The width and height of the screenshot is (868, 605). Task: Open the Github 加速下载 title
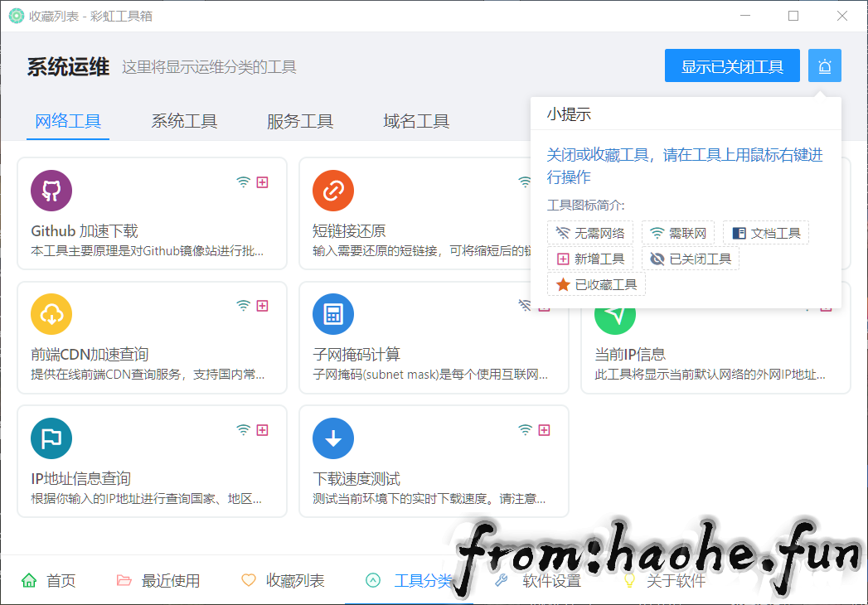point(84,231)
